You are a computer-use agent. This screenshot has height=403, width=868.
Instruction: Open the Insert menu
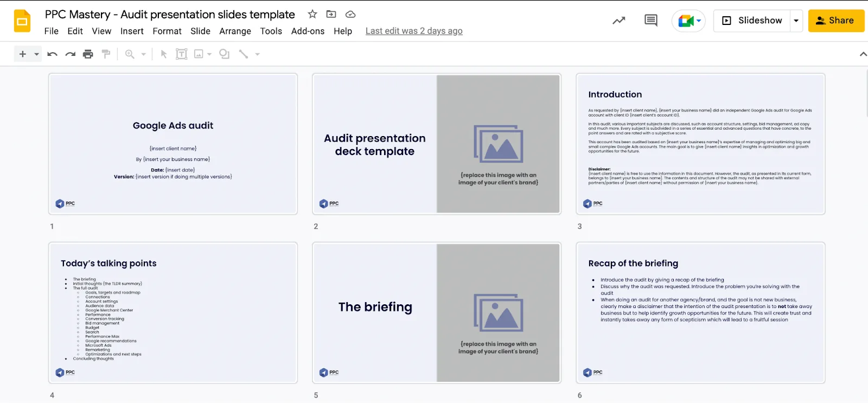coord(132,31)
